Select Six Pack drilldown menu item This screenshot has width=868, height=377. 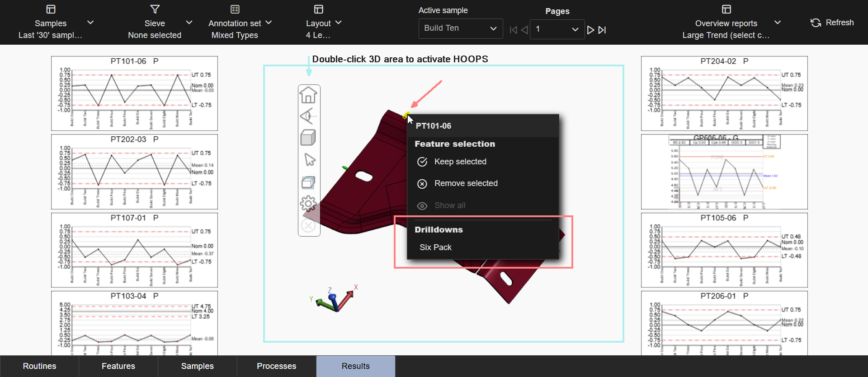[x=435, y=247]
